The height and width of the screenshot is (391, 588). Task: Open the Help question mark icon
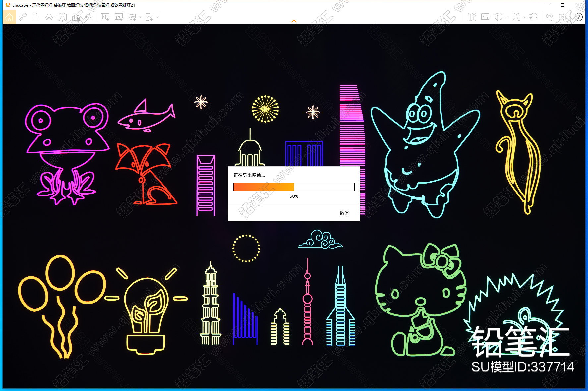click(x=579, y=17)
